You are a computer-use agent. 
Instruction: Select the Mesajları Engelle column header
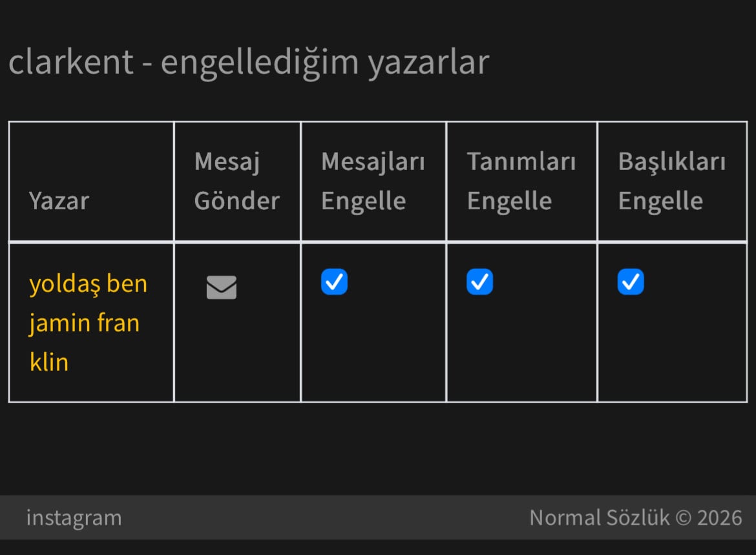click(x=373, y=182)
